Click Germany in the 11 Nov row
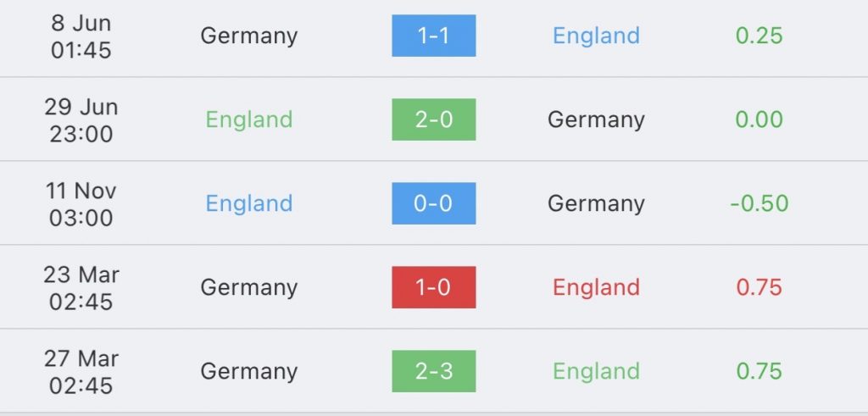The image size is (868, 416). (596, 204)
